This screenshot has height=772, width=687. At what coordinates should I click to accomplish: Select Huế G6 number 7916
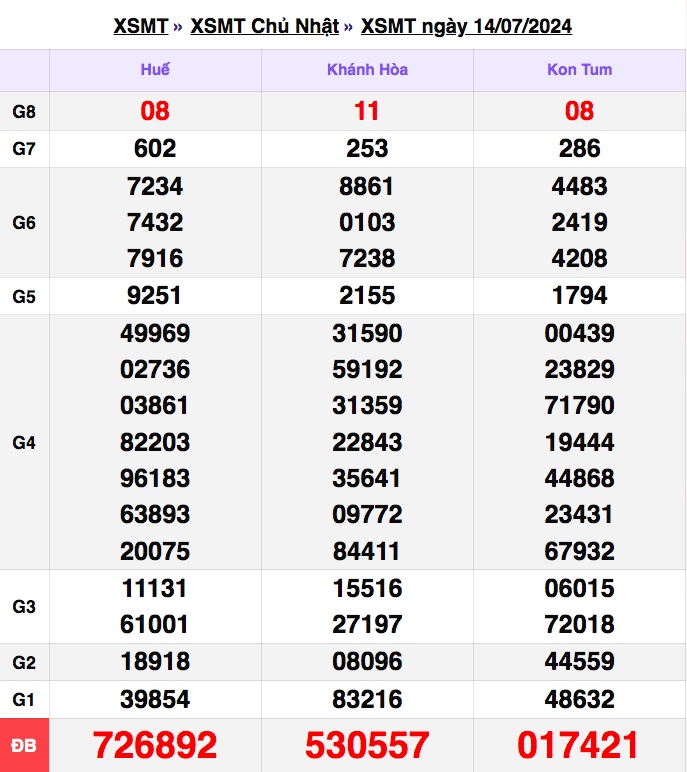pos(155,258)
